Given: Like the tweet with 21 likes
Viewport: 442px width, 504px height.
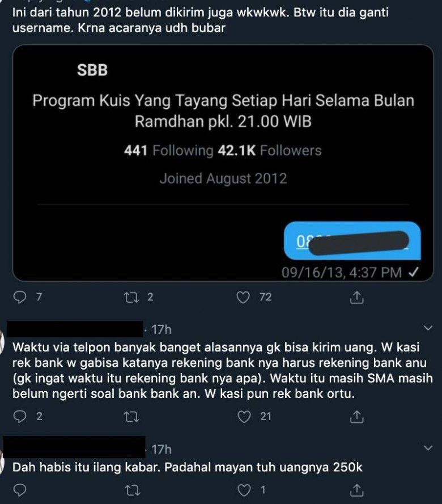Looking at the screenshot, I should click(x=244, y=417).
